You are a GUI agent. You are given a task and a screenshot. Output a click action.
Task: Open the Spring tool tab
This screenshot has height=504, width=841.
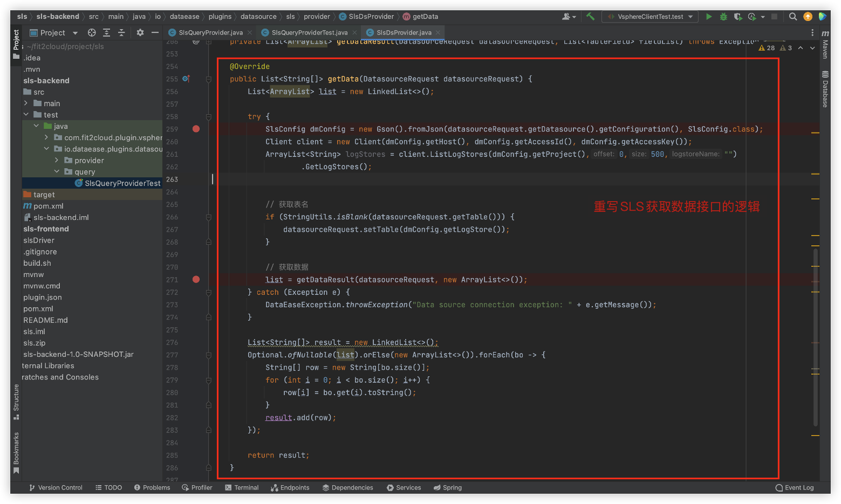(447, 488)
